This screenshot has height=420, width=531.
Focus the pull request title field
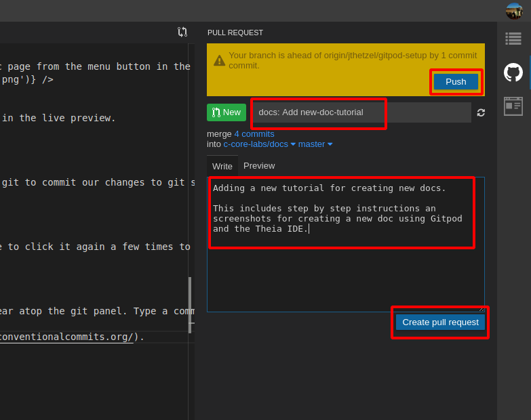click(x=361, y=112)
